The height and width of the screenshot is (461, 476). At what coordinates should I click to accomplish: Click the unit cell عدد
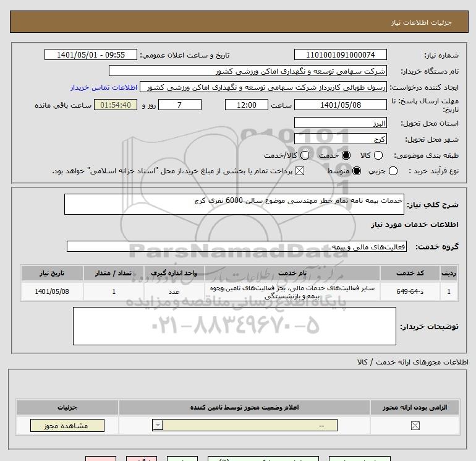[x=174, y=291]
